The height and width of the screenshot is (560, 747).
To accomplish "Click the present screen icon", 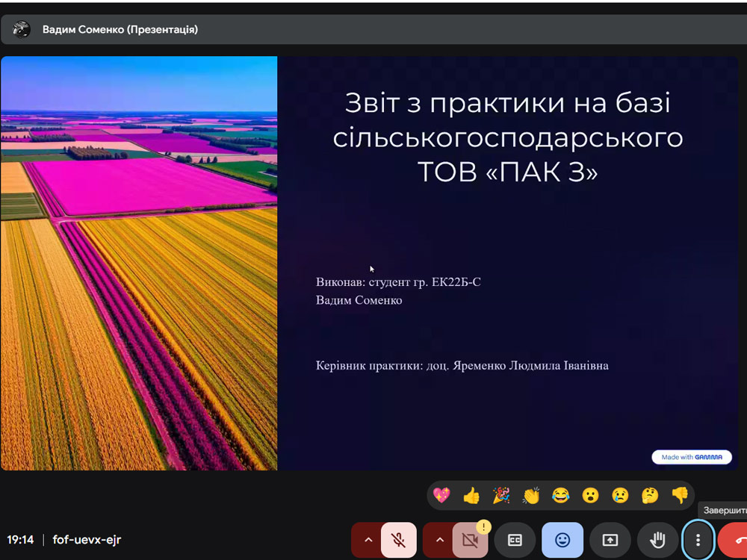I will [x=610, y=540].
